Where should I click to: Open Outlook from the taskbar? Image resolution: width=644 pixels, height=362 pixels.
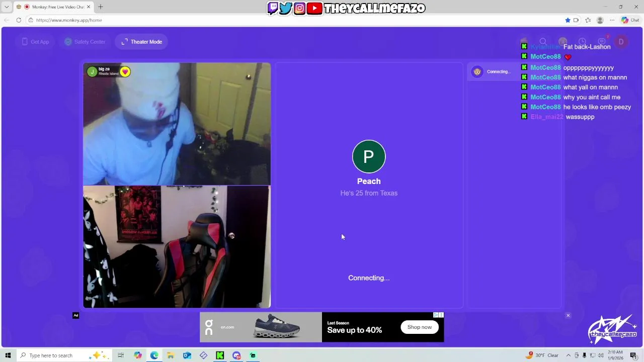(x=187, y=355)
